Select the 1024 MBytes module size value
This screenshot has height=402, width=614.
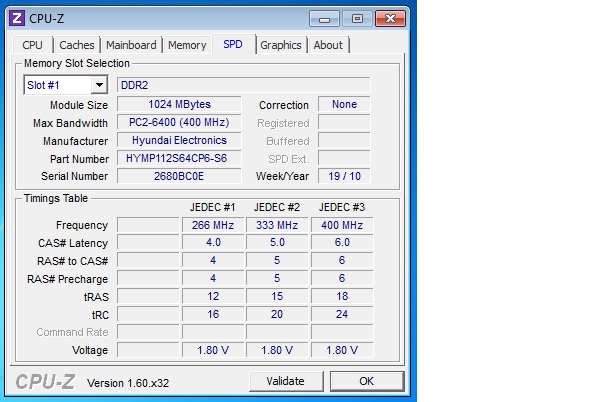[179, 105]
